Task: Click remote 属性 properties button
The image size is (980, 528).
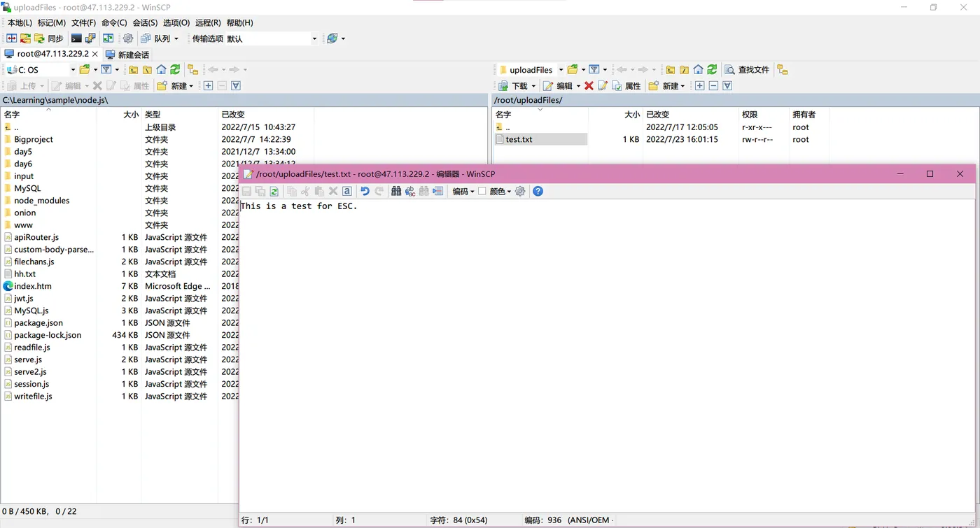Action: click(x=626, y=85)
